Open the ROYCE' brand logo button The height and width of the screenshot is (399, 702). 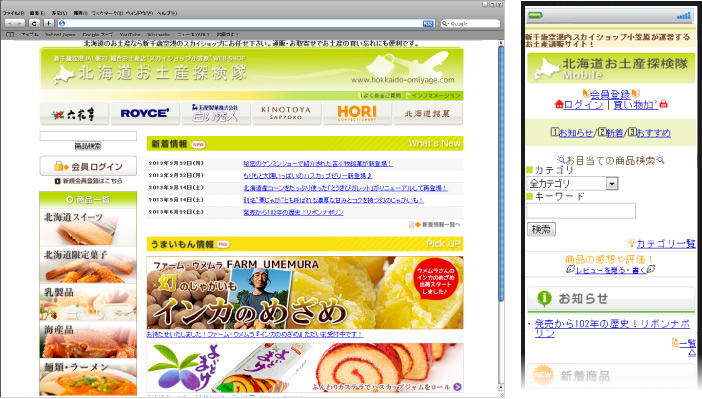click(x=145, y=114)
